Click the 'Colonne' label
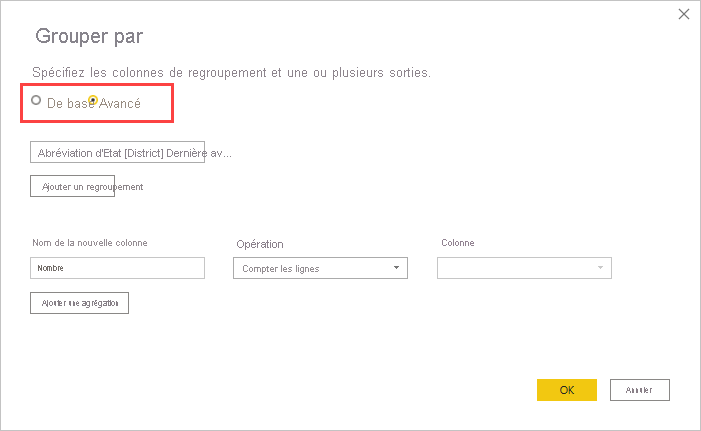This screenshot has width=701, height=431. [458, 243]
